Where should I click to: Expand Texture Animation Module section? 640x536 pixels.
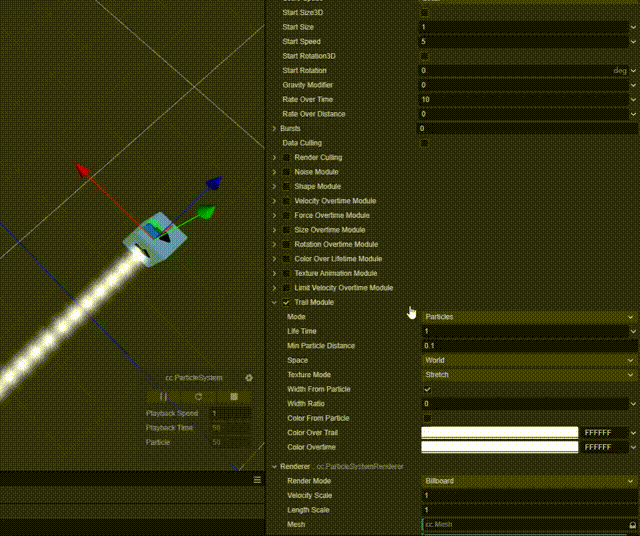[x=274, y=274]
